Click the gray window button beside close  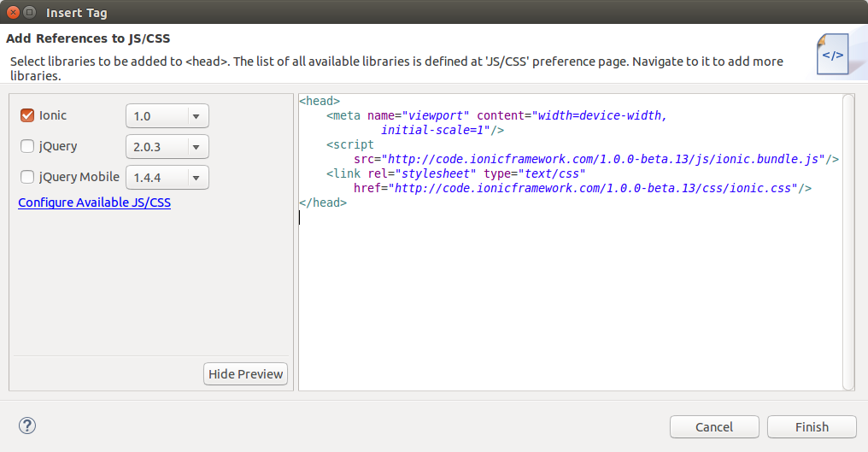30,13
